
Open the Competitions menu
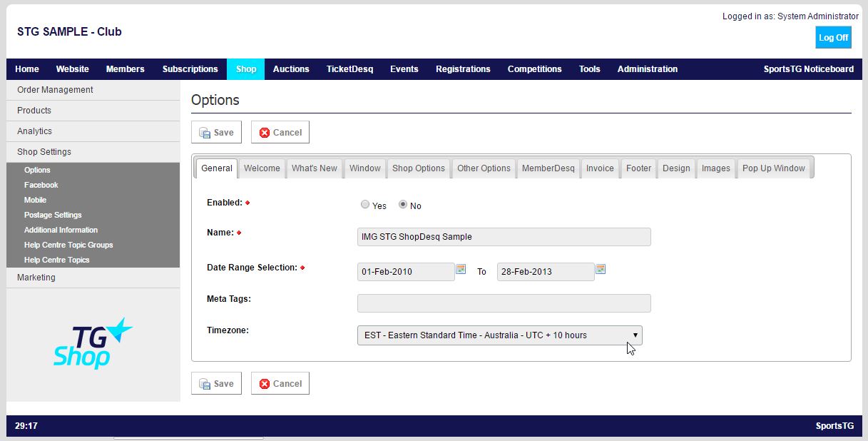(x=535, y=69)
